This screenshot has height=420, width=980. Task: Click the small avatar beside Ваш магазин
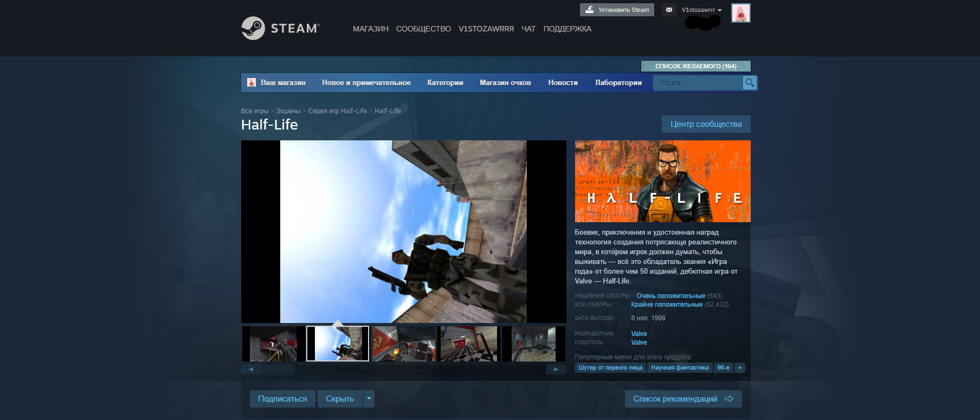click(x=252, y=82)
